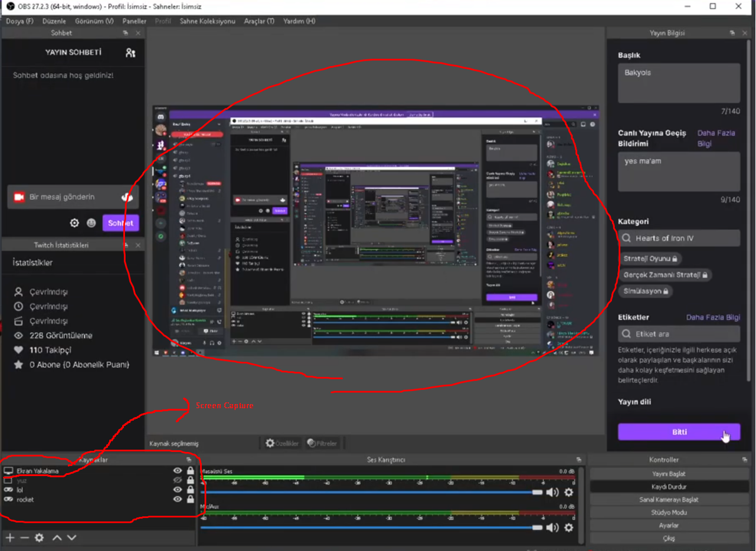Viewport: 756px width, 551px height.
Task: Click the OBS logo in title bar
Action: 10,6
